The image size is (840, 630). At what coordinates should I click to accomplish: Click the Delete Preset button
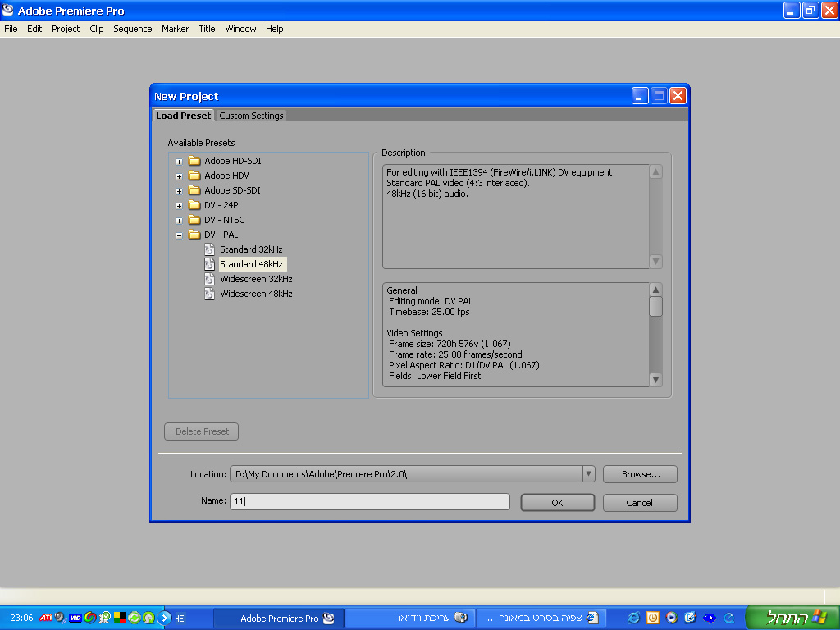click(x=202, y=431)
